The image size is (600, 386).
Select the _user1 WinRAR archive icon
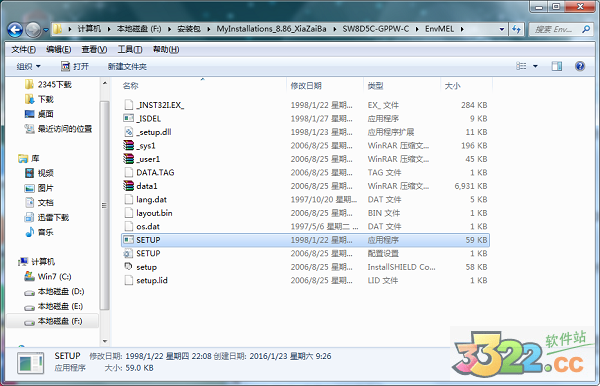(129, 159)
